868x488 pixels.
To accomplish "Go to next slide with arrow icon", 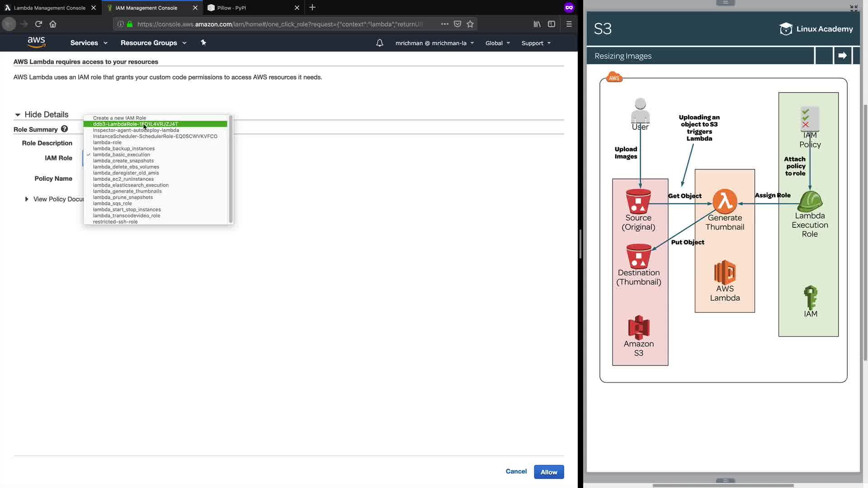I will (842, 56).
